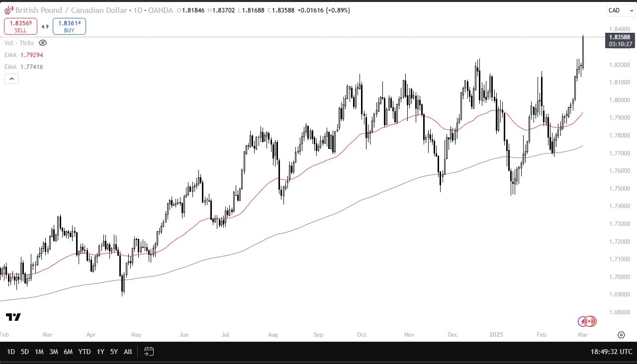Collapse the indicator legend with chevron
Image resolution: width=637 pixels, height=364 pixels.
pyautogui.click(x=11, y=78)
